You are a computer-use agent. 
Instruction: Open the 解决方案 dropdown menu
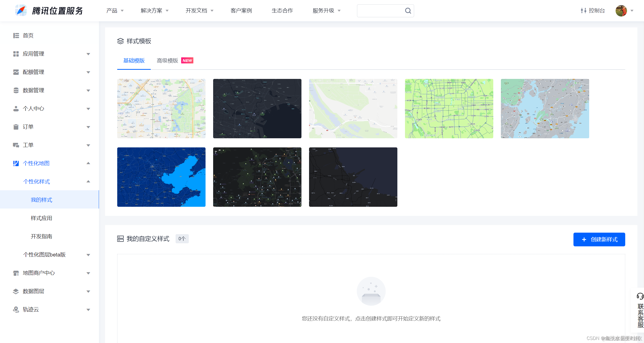pyautogui.click(x=151, y=11)
